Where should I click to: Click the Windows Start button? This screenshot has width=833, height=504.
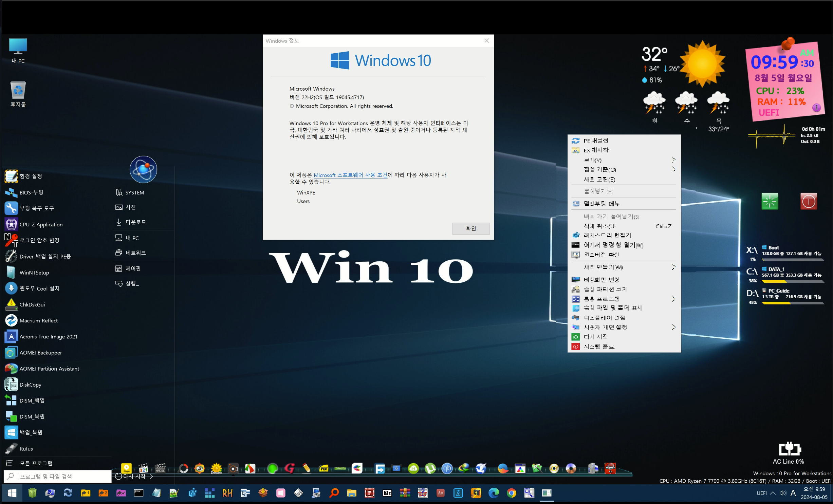click(x=12, y=493)
